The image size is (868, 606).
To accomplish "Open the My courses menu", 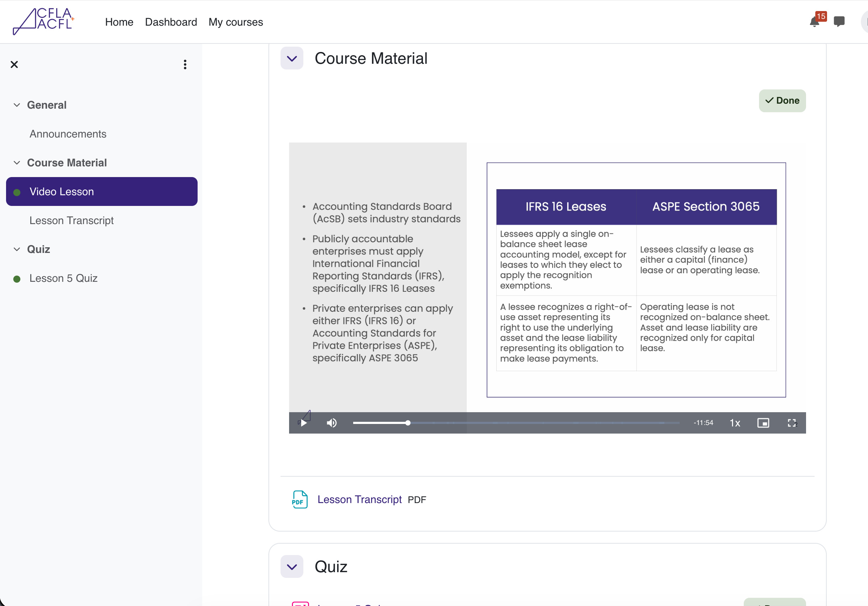I will tap(236, 22).
